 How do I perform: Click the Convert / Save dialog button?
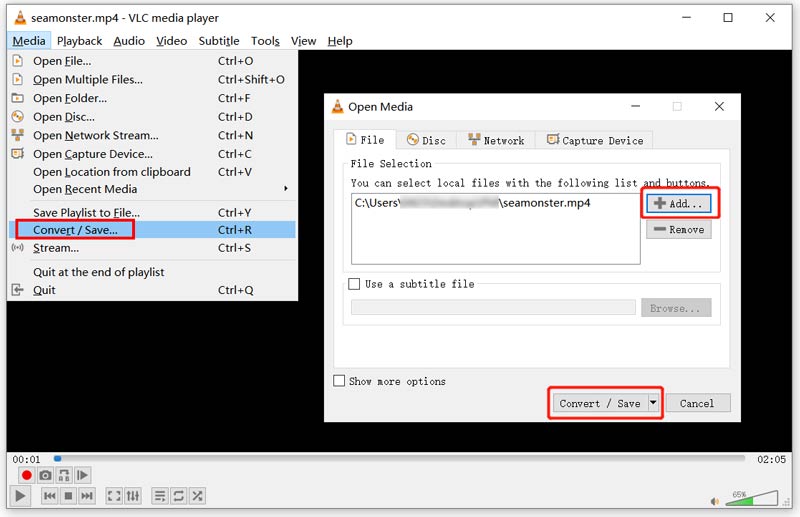click(599, 403)
